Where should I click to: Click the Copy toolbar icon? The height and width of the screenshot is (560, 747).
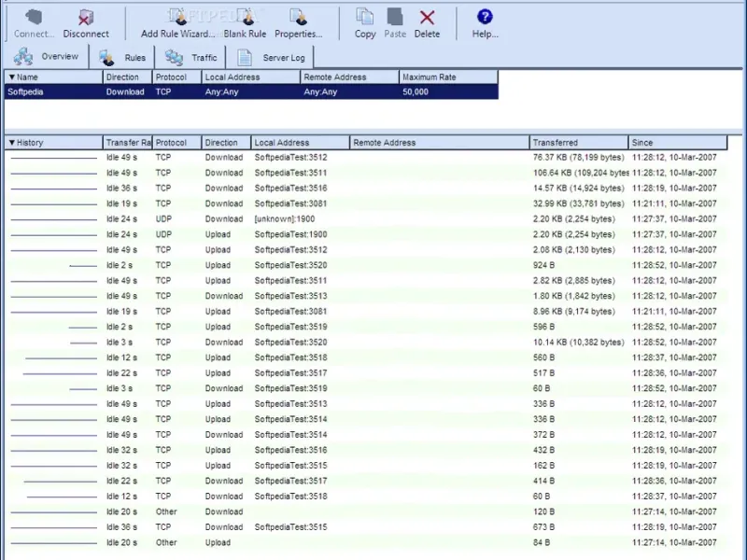[365, 22]
